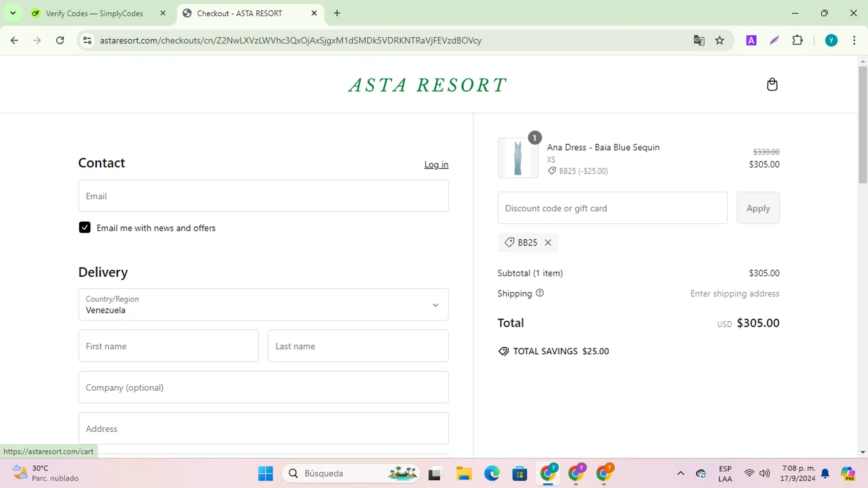This screenshot has width=868, height=488.
Task: Uncheck Email me with news and offers
Action: coord(84,228)
